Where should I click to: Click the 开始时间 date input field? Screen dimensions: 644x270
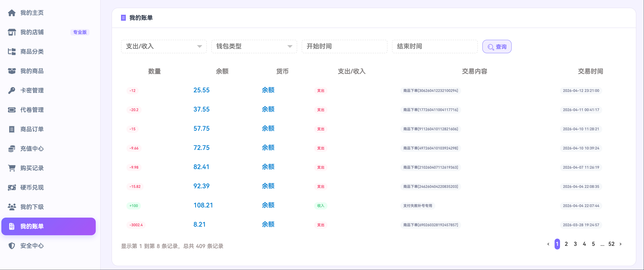point(344,47)
